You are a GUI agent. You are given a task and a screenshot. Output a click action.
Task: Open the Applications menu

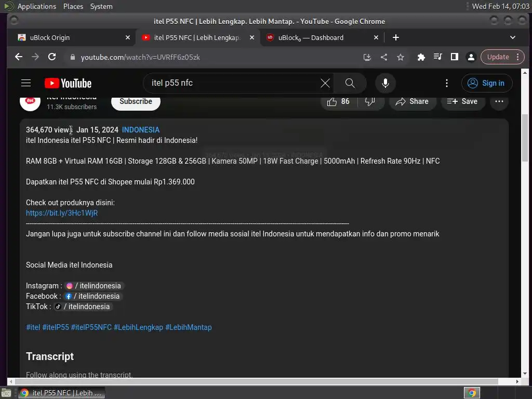pos(36,6)
